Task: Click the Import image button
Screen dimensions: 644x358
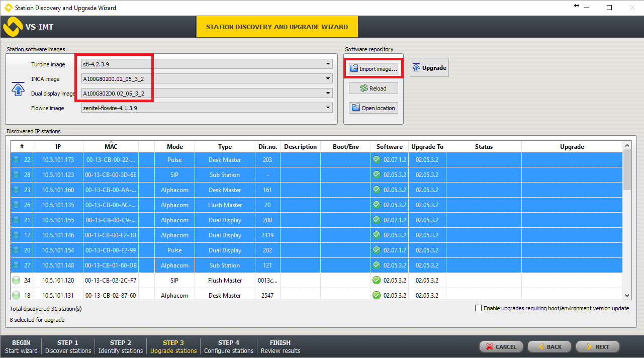Action: (x=374, y=69)
